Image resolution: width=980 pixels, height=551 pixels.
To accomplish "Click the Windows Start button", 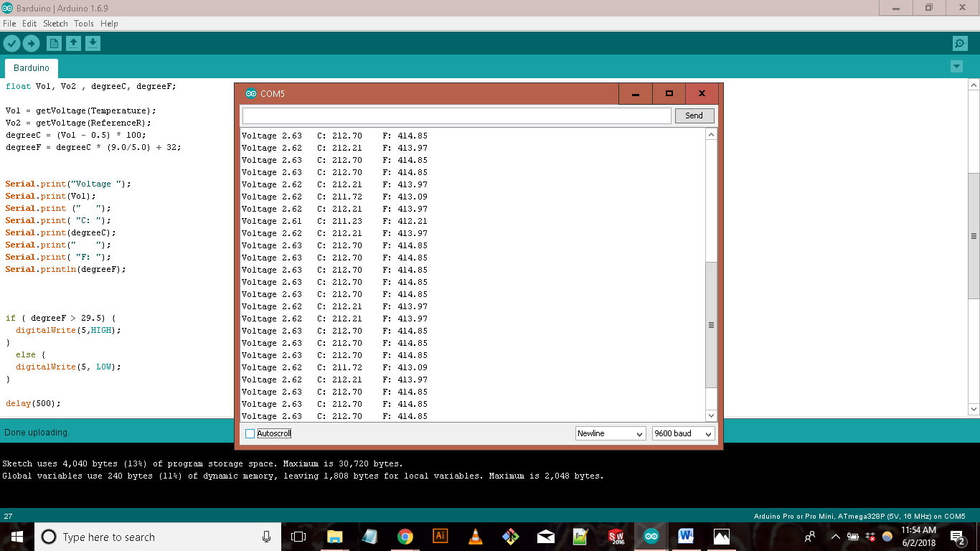I will [17, 537].
